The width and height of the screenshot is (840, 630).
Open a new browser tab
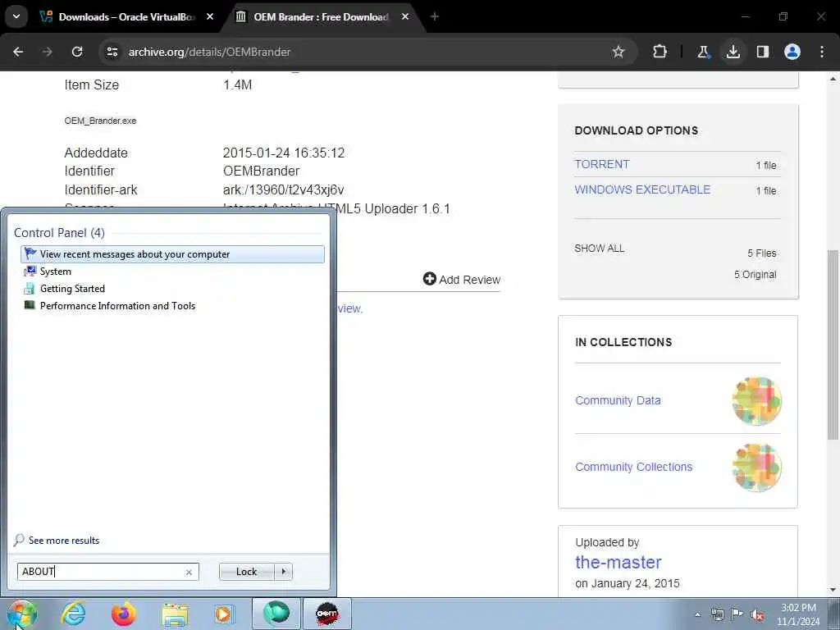point(435,16)
